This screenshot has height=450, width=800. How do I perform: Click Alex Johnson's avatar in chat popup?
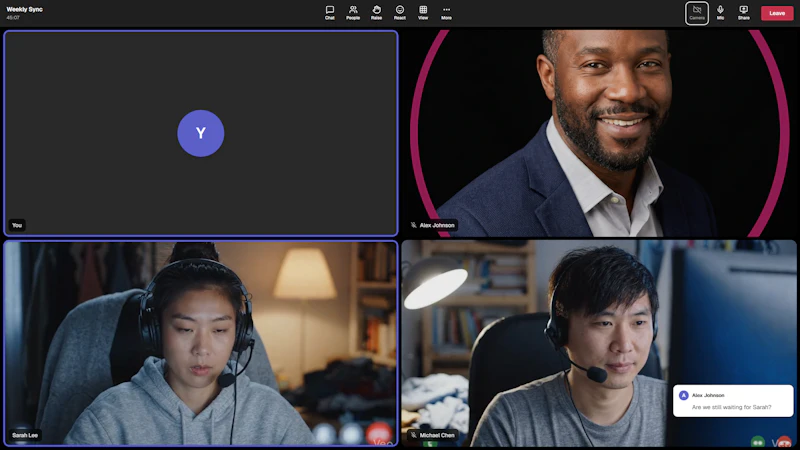(684, 395)
